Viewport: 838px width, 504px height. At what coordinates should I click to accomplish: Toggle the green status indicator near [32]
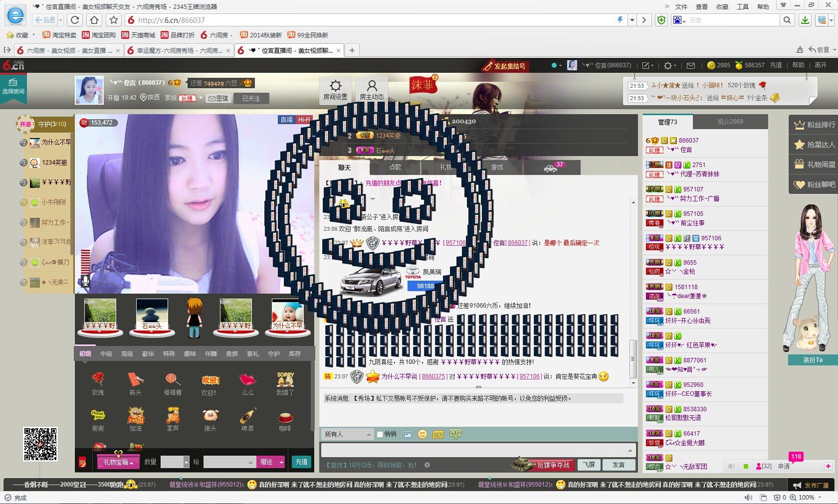click(x=746, y=467)
